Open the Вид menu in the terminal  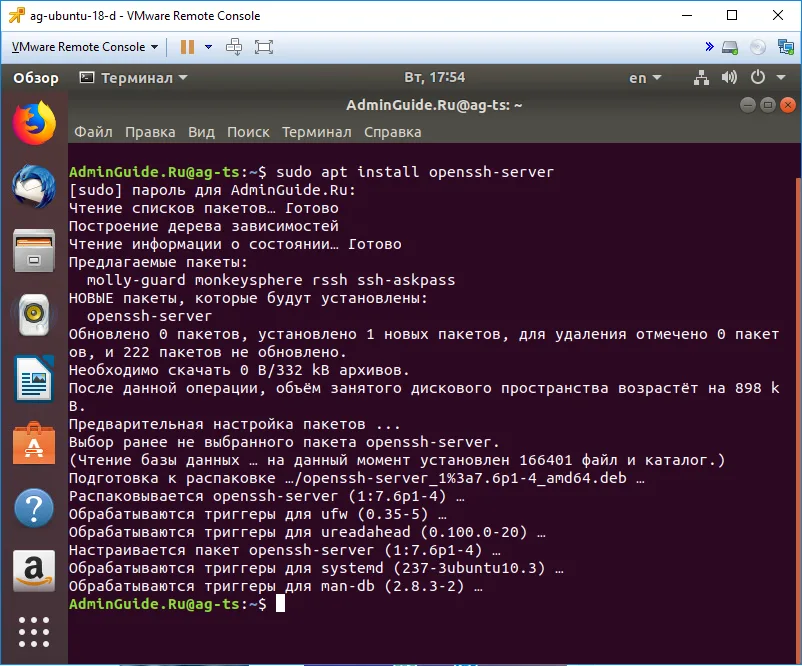201,132
